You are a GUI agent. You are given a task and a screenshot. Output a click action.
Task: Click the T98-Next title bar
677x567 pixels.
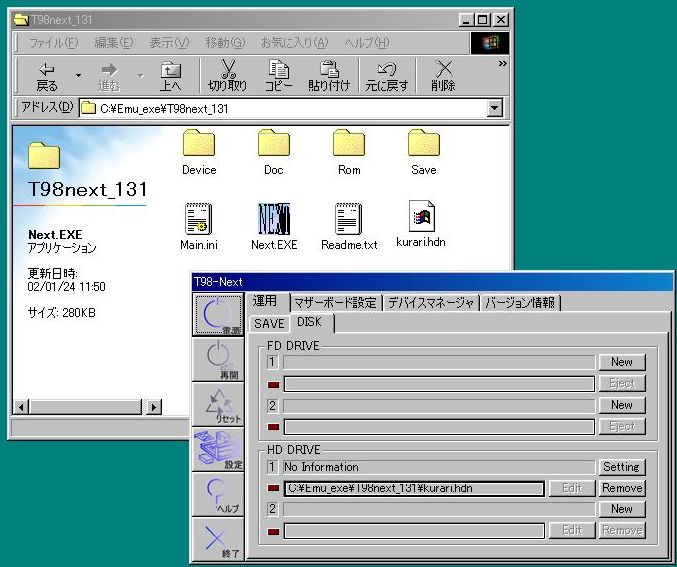click(x=432, y=282)
